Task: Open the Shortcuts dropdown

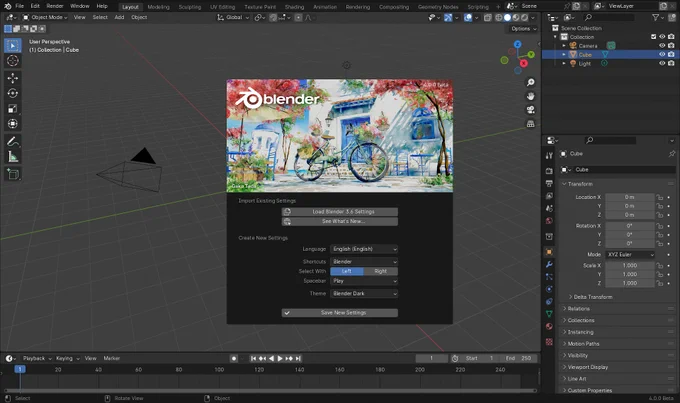Action: 364,262
